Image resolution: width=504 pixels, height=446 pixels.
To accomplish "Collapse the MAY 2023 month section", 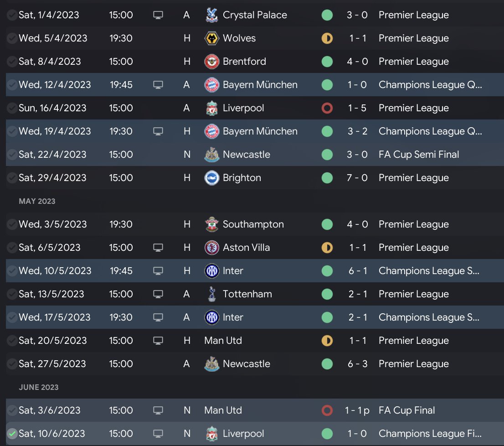I will click(37, 201).
